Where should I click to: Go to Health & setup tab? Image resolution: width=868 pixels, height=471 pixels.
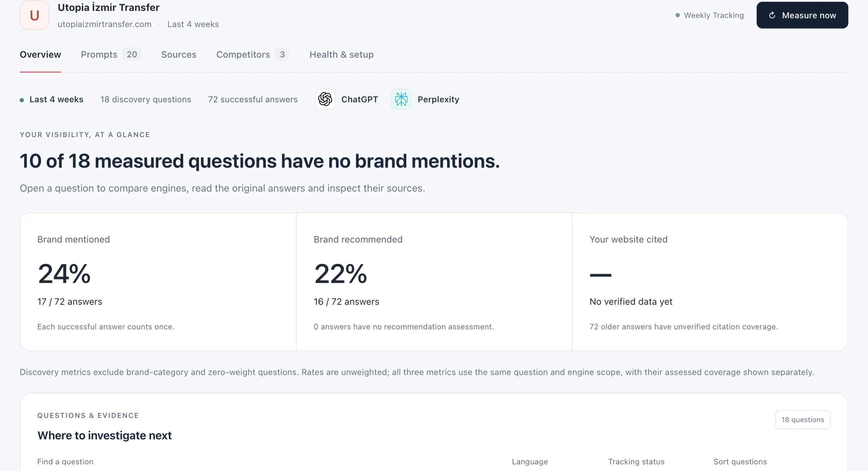(341, 54)
